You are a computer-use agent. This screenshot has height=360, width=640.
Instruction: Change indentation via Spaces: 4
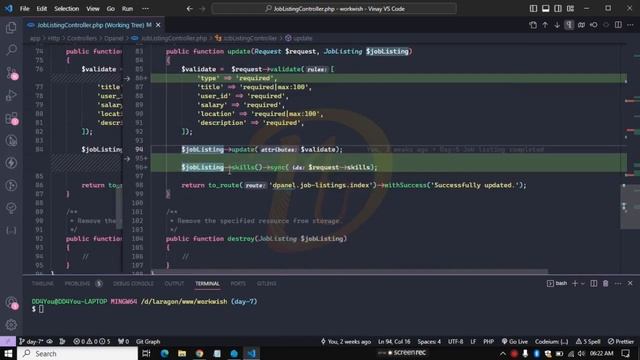click(x=429, y=342)
